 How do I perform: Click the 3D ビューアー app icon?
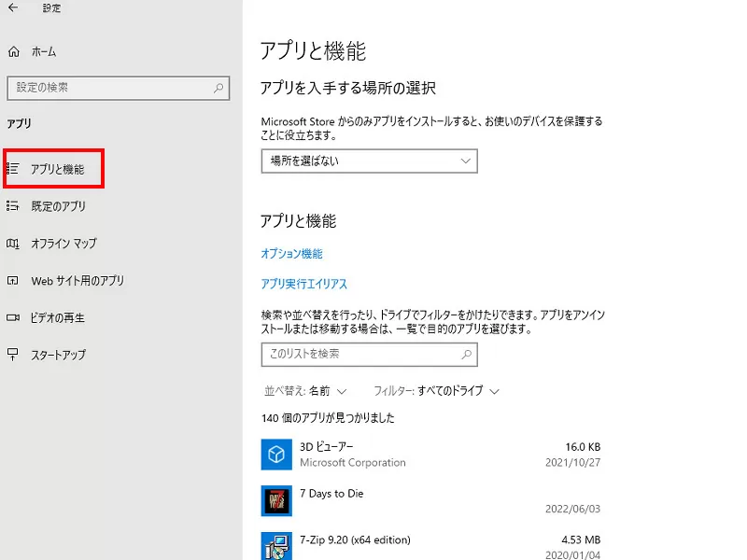coord(276,455)
